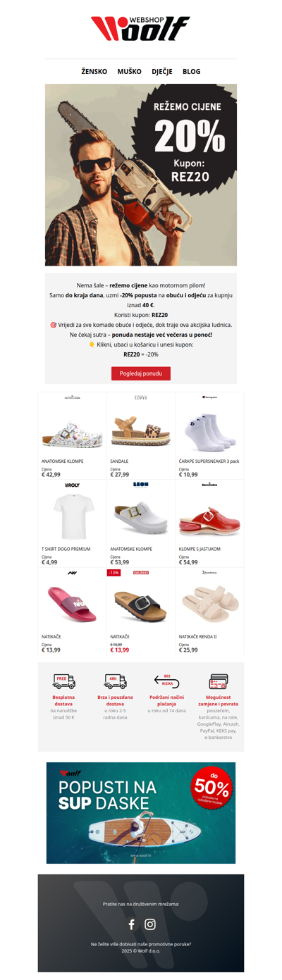Select the red KLOMPE S JASTUKOM product
The height and width of the screenshot is (980, 282).
[x=209, y=523]
